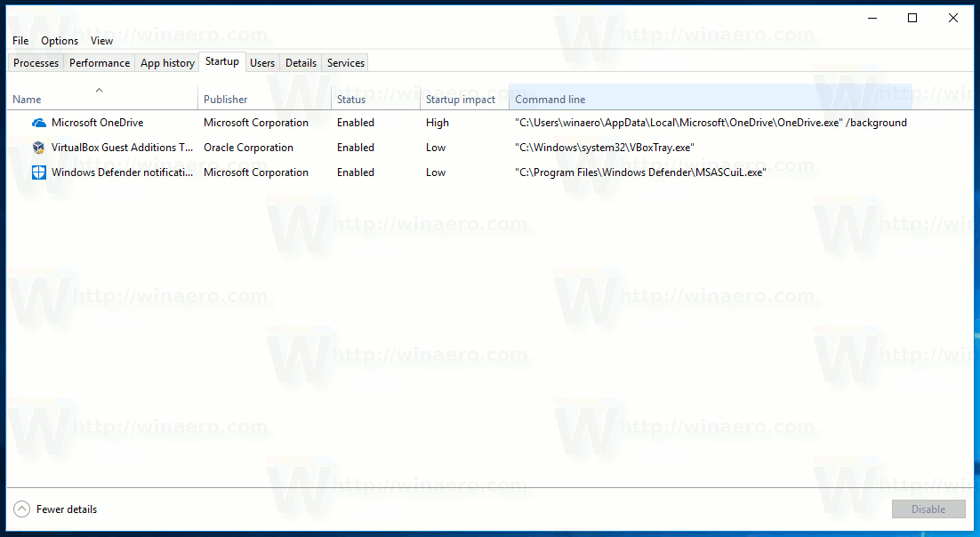Click the sort arrow above the Name column

click(100, 90)
